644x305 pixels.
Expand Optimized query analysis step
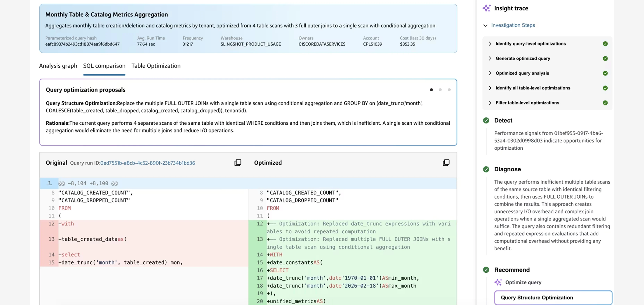490,73
